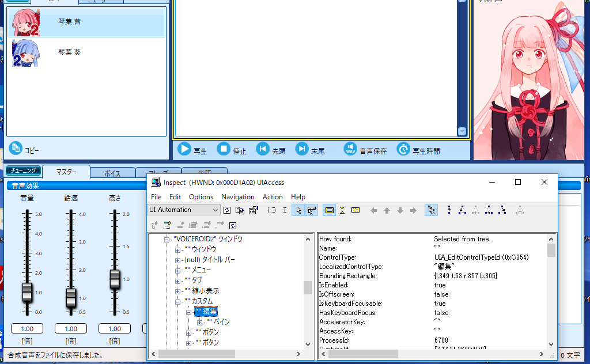
Task: Switch to the ボイス tab
Action: pos(112,172)
